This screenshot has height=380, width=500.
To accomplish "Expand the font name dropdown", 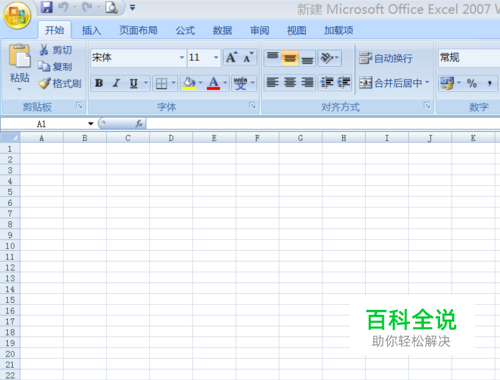I will click(x=182, y=58).
